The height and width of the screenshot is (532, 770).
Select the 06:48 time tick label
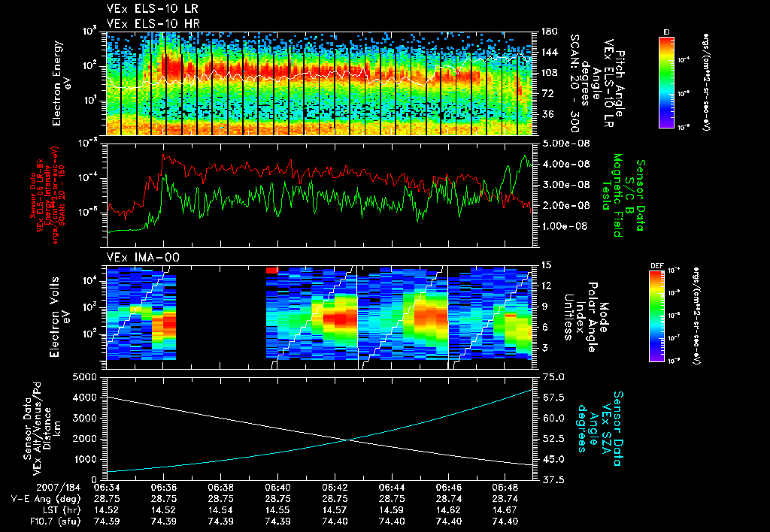505,488
